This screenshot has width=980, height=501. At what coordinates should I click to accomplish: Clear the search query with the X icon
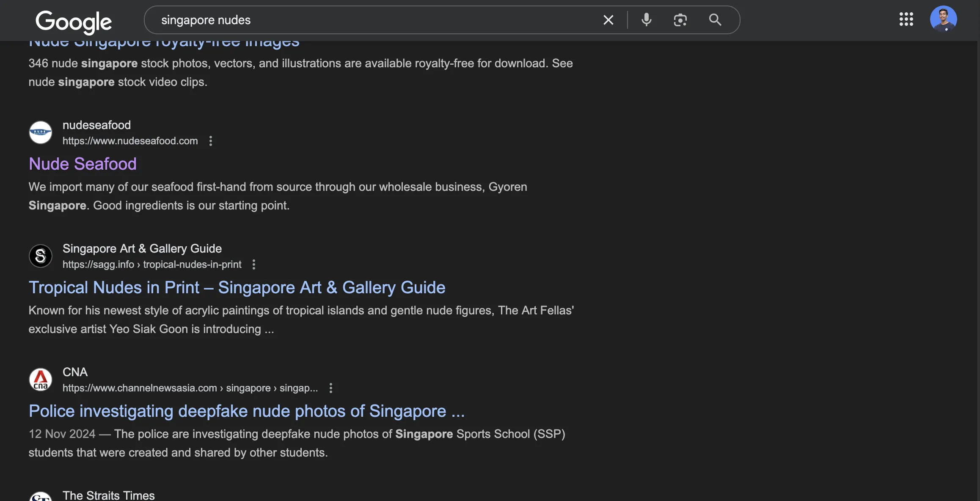coord(608,20)
